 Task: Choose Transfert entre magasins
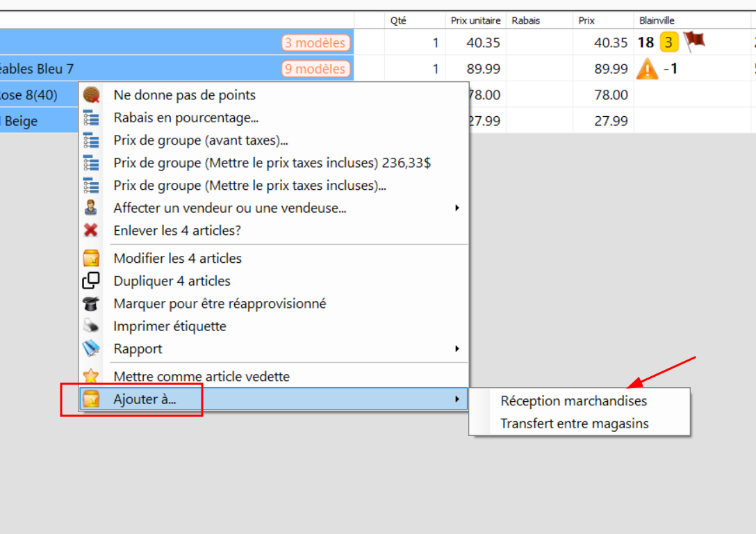[574, 423]
